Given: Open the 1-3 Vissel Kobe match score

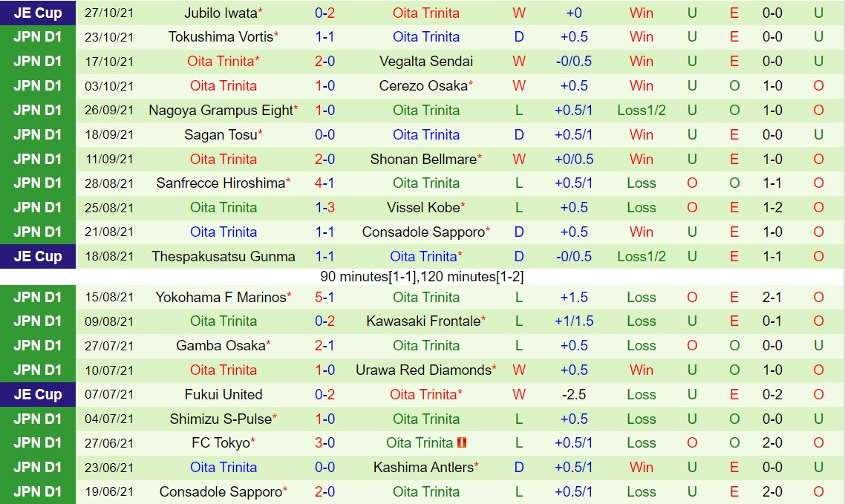Looking at the screenshot, I should (324, 208).
